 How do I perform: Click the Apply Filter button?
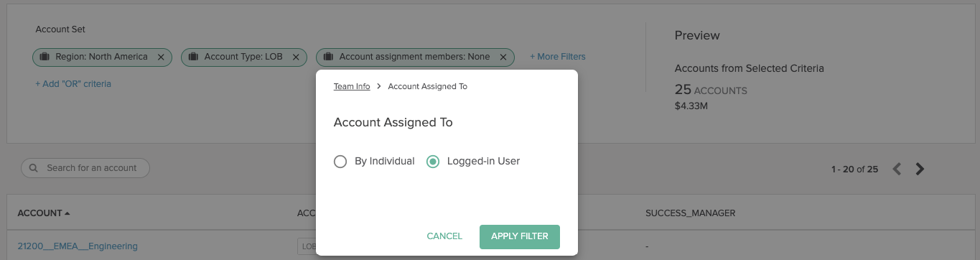520,236
